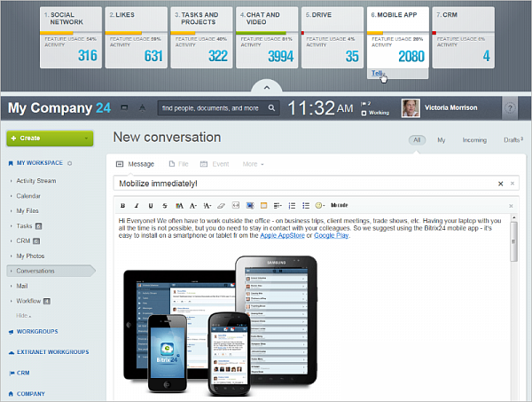
Task: Select the Tasks and Projects card
Action: pos(201,37)
